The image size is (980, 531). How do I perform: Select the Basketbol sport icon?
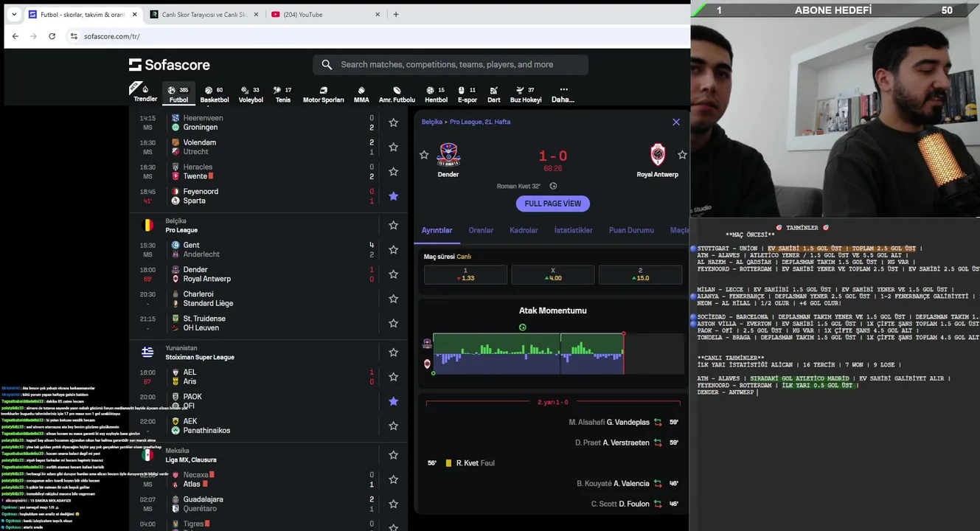(215, 94)
